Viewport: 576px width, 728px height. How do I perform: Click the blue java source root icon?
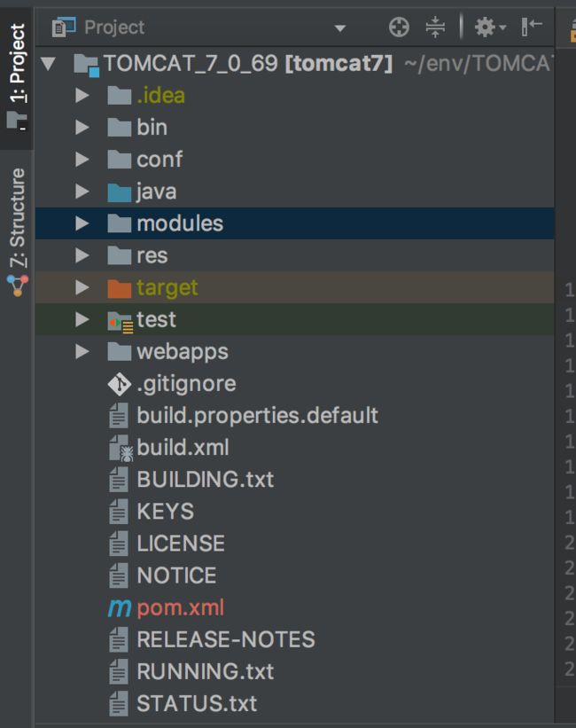click(x=120, y=192)
